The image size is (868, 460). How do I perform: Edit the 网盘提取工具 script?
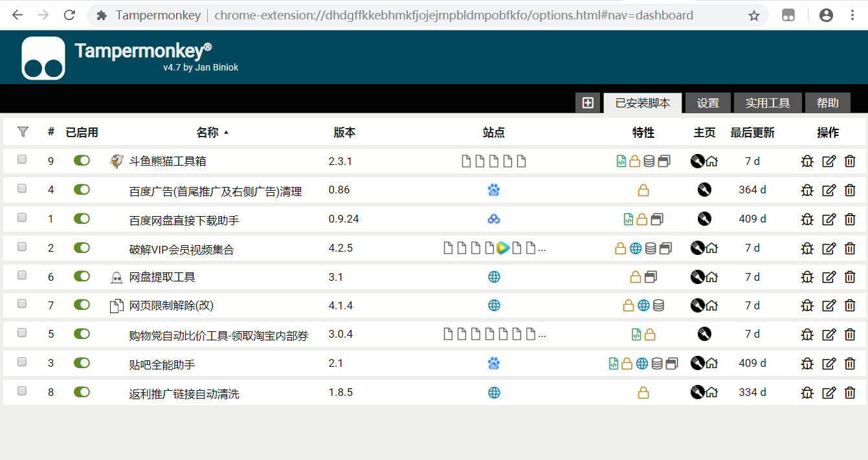[829, 277]
